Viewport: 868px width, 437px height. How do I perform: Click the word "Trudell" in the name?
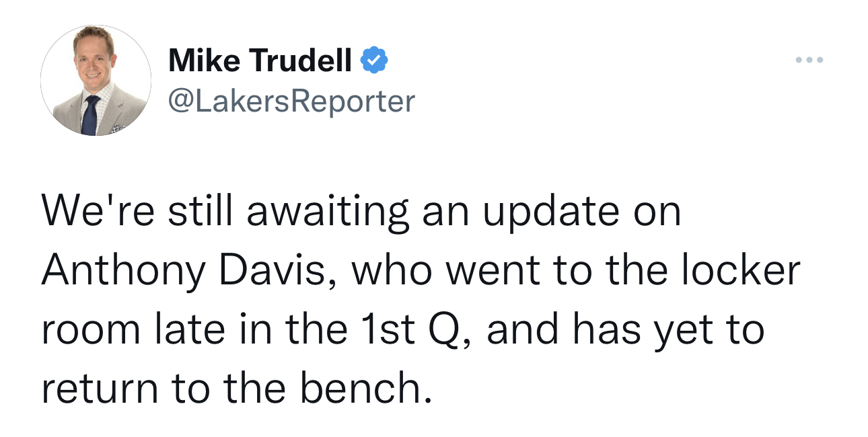(x=301, y=61)
